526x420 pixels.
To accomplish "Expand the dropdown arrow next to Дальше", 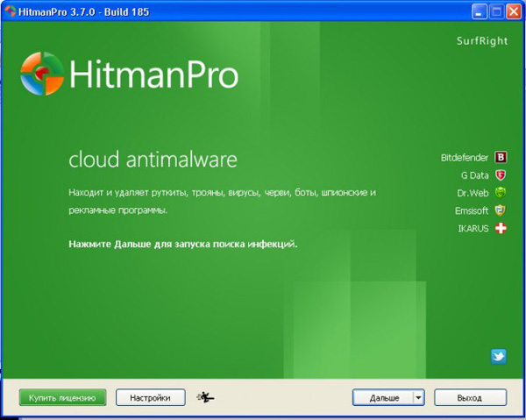I will (x=418, y=397).
